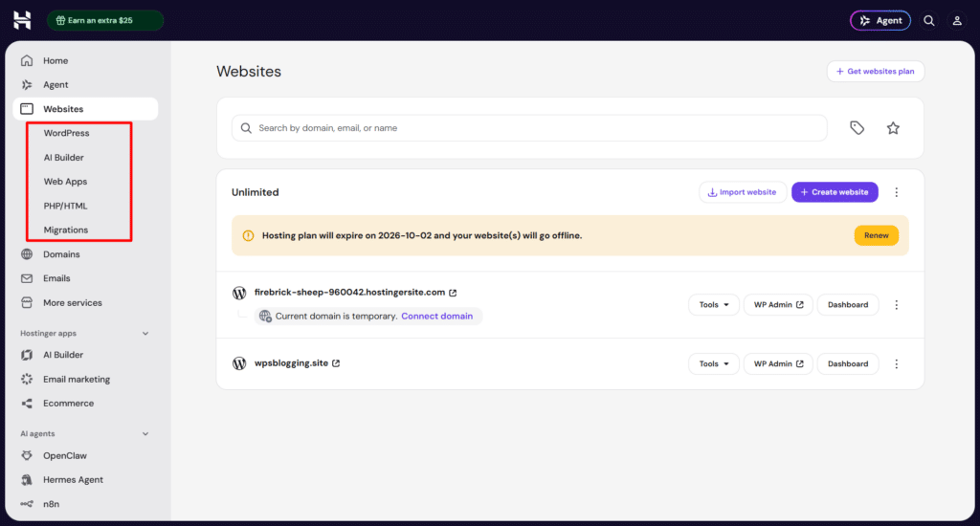
Task: Click WordPress logo beside wpsblogging.site
Action: [239, 363]
